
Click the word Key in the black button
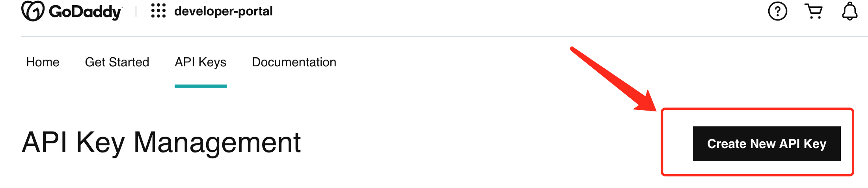click(815, 144)
